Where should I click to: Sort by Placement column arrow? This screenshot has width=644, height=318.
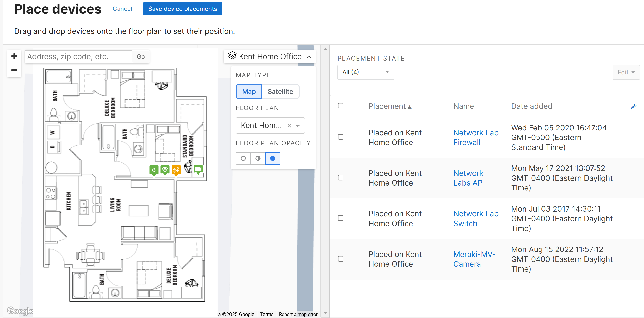click(409, 107)
